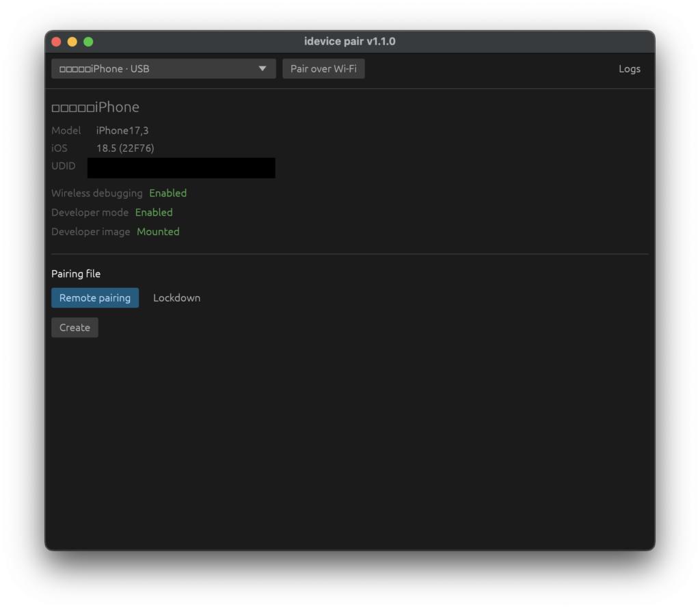Click the Model label
The image size is (700, 610).
(x=66, y=131)
